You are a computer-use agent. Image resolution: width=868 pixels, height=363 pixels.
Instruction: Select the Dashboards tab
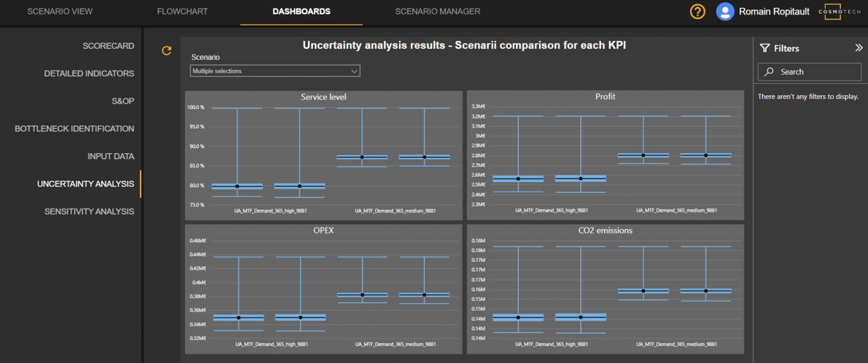click(x=301, y=11)
